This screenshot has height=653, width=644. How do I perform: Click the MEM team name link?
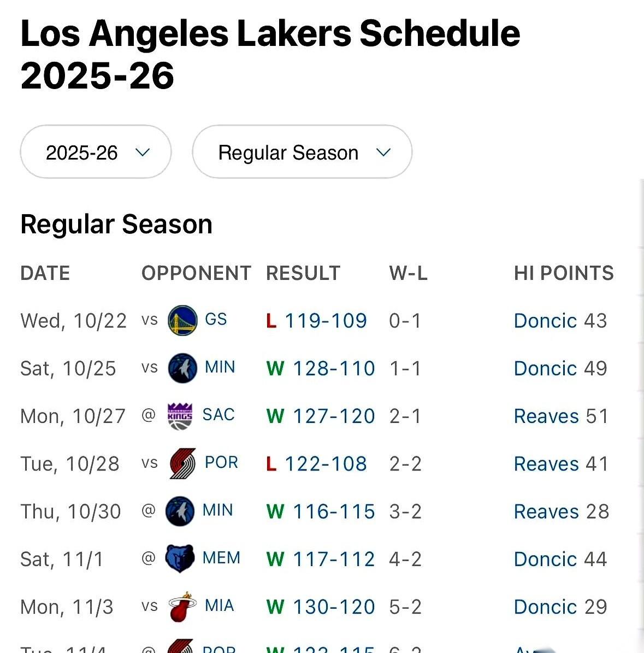point(221,558)
